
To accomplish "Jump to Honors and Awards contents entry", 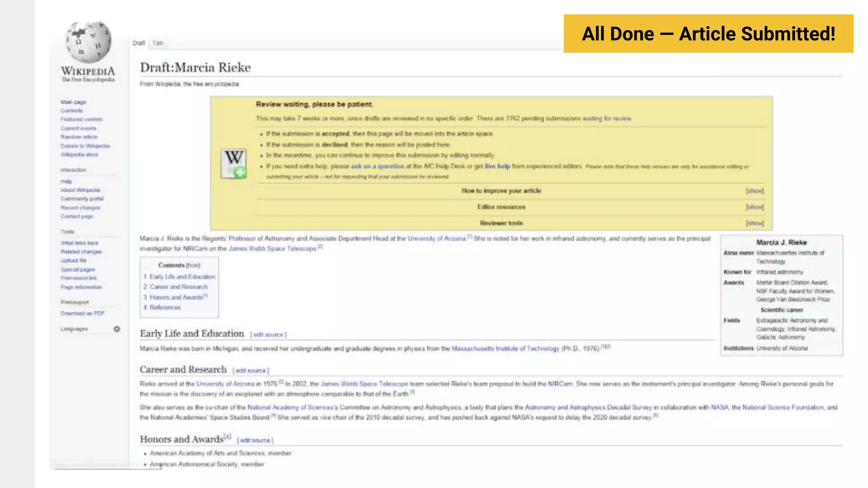I will pyautogui.click(x=176, y=297).
